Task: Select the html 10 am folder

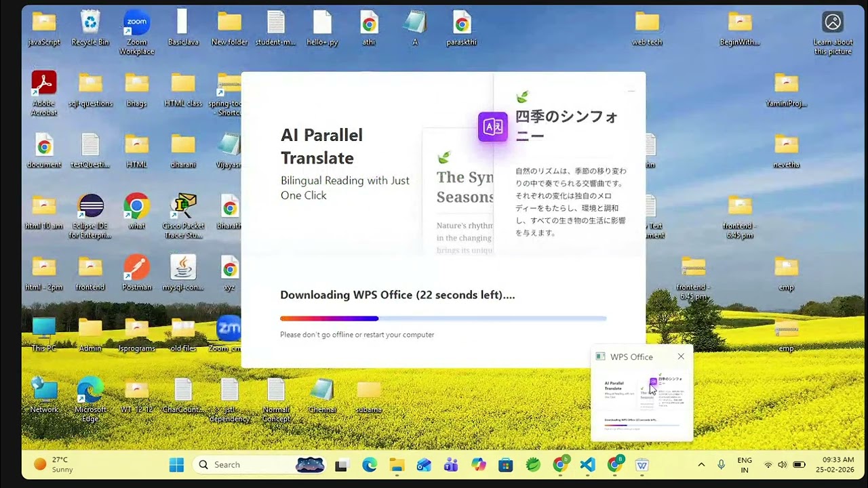Action: [44, 211]
